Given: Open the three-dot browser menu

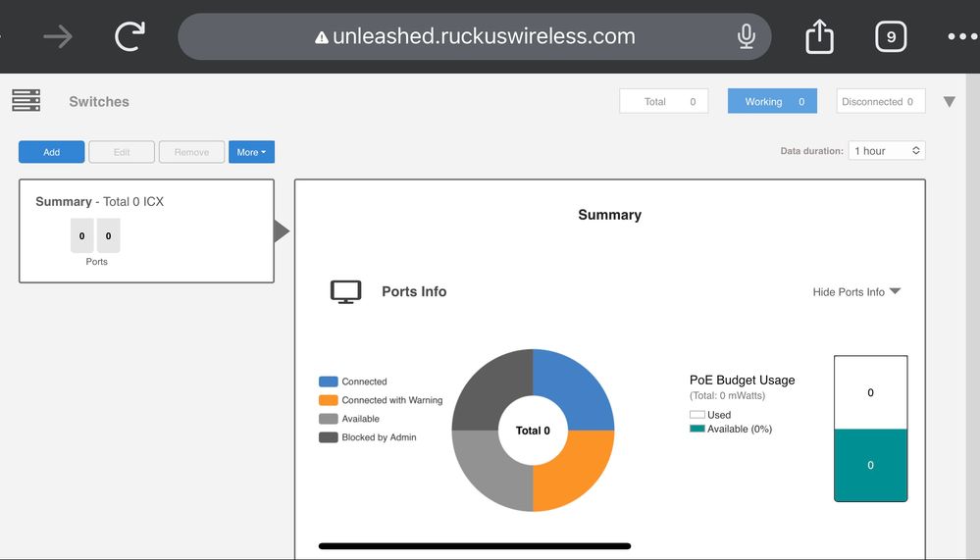Looking at the screenshot, I should [x=962, y=37].
